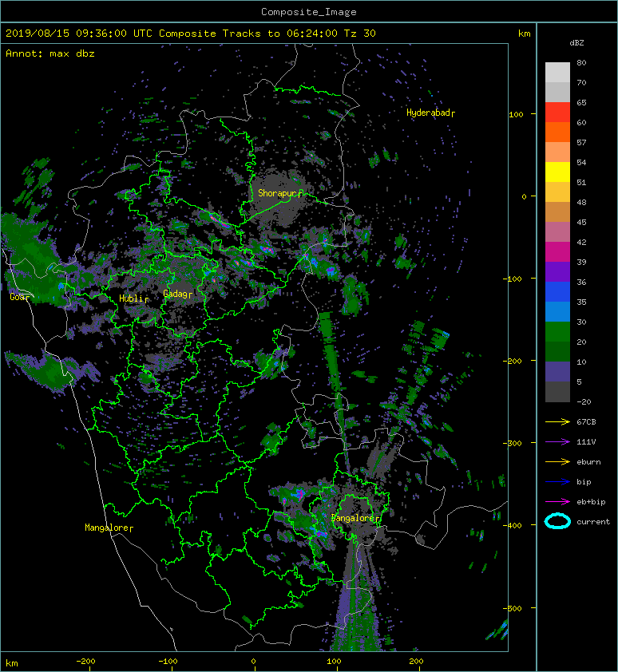Click the Goa label on the coast
618x672 pixels.
point(20,297)
